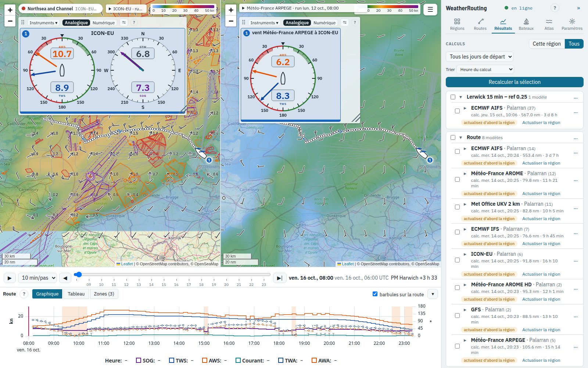
Task: Check the Lerwick 15 min group checkbox
Action: 453,97
